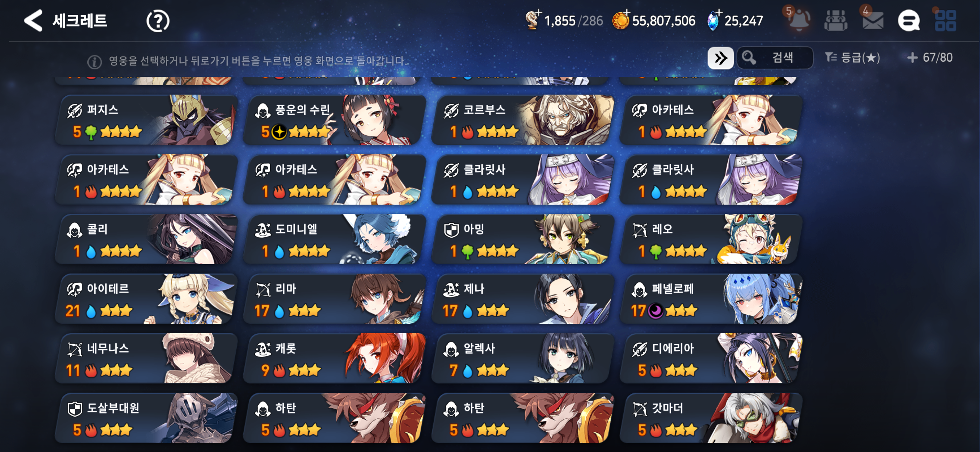
Task: Open the blue grid main menu icon
Action: [x=945, y=21]
